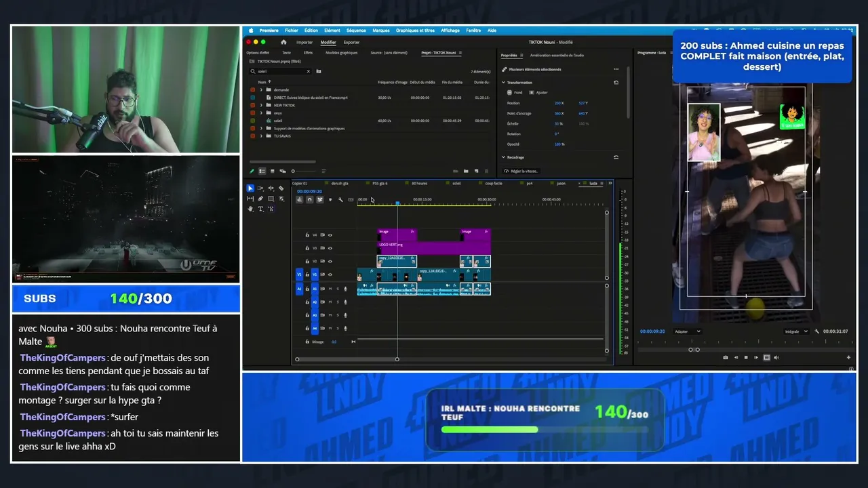Reset the Transformation section
The height and width of the screenshot is (488, 868).
point(616,82)
